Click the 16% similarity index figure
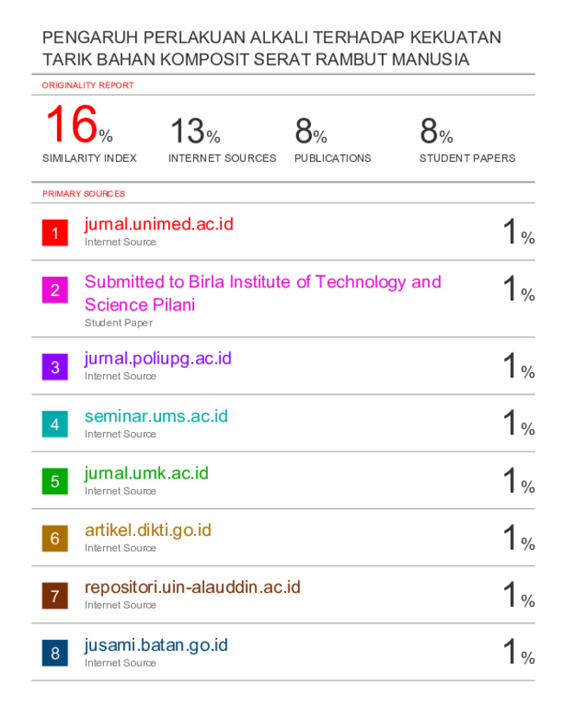 pyautogui.click(x=80, y=124)
